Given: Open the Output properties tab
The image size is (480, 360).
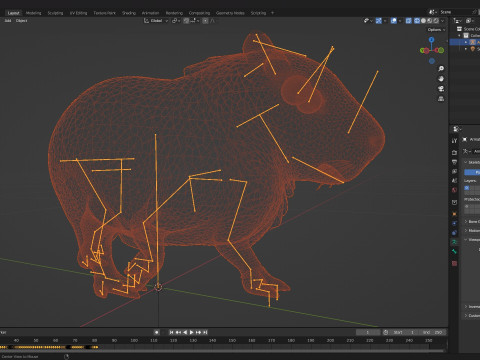Looking at the screenshot, I should [454, 162].
